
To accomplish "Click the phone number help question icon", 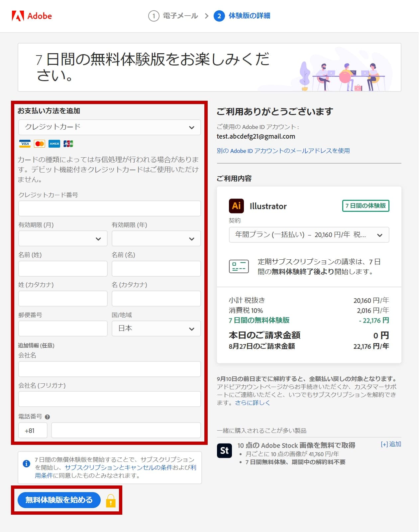I will click(47, 417).
